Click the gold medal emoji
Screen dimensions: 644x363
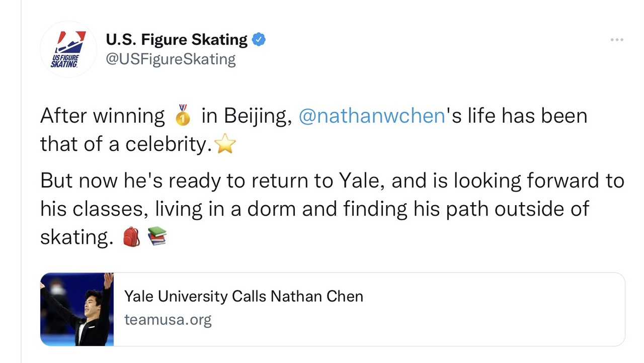183,115
